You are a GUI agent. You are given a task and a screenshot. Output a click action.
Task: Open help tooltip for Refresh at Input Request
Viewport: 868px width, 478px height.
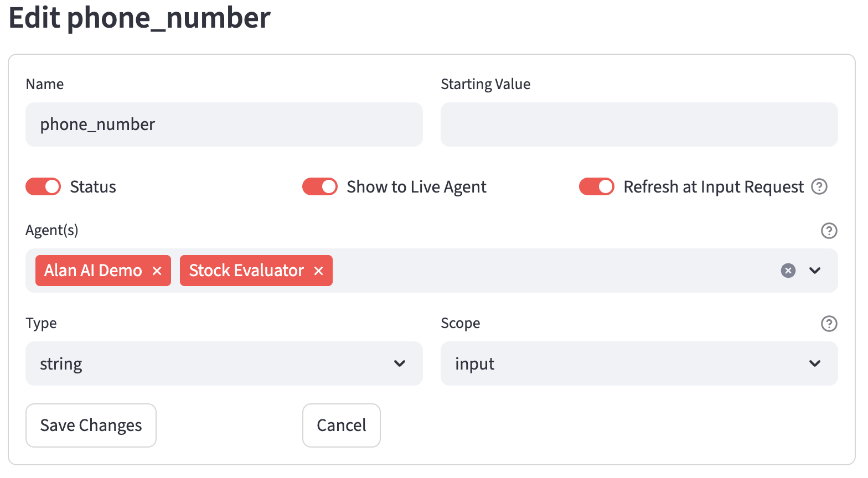pyautogui.click(x=819, y=187)
